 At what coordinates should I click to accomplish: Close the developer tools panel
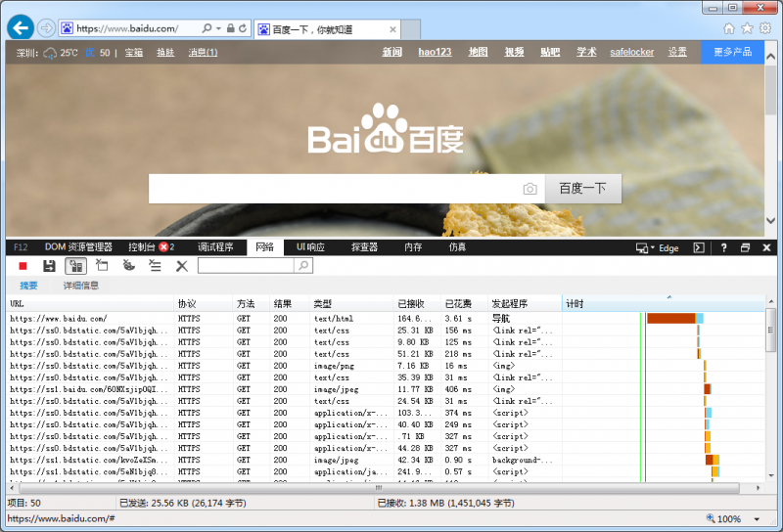[766, 247]
